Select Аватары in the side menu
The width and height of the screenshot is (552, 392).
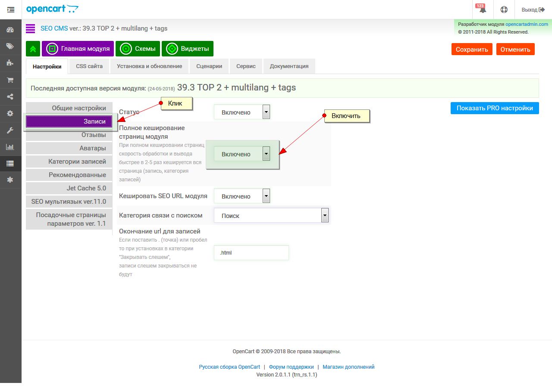point(69,148)
